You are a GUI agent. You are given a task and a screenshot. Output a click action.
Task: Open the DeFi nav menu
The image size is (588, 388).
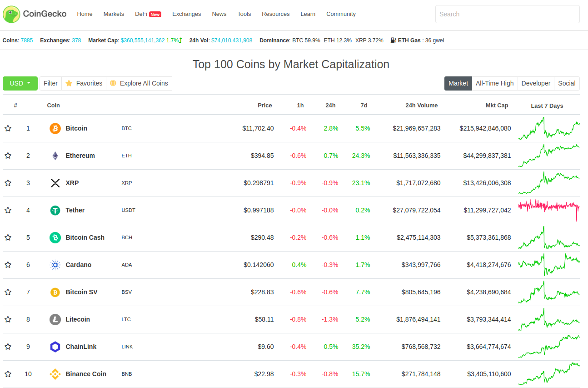point(148,14)
